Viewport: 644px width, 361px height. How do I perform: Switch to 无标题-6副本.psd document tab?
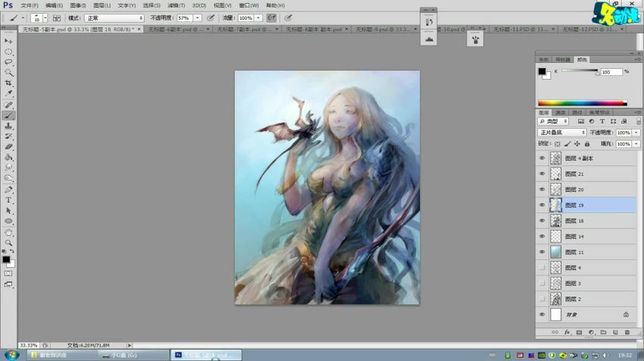click(x=177, y=30)
